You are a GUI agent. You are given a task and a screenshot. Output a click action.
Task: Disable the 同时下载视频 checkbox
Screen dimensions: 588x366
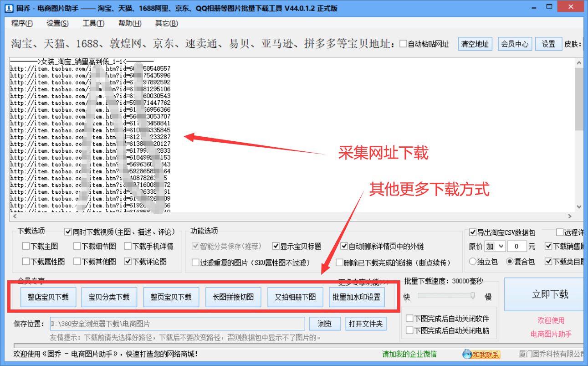[x=68, y=232]
